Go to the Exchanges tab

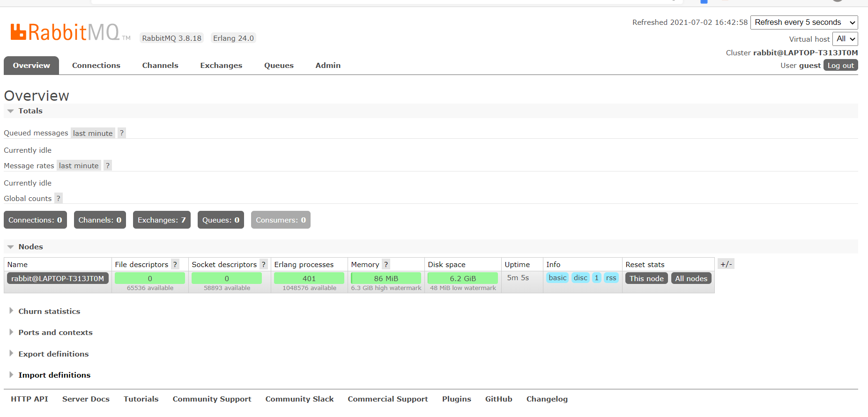[x=221, y=66]
